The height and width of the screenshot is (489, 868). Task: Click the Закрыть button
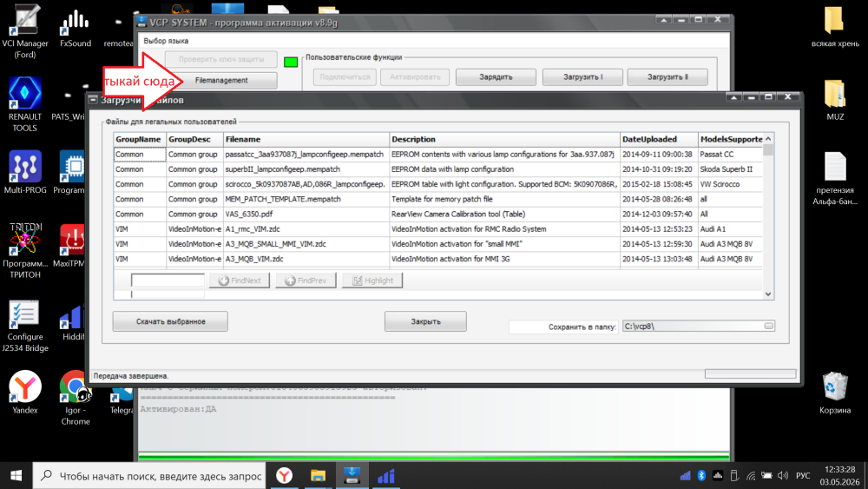(425, 321)
